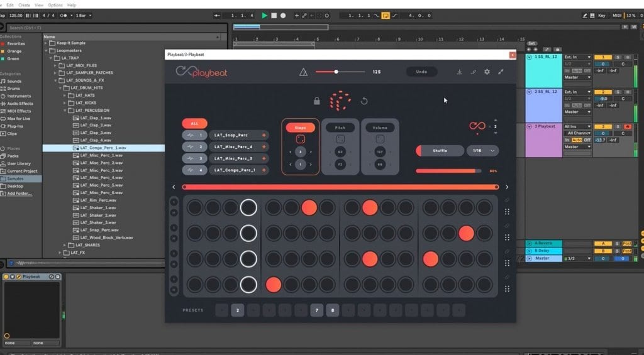The image size is (644, 355).
Task: Click the Playbeat tempo slider handle
Action: [336, 72]
